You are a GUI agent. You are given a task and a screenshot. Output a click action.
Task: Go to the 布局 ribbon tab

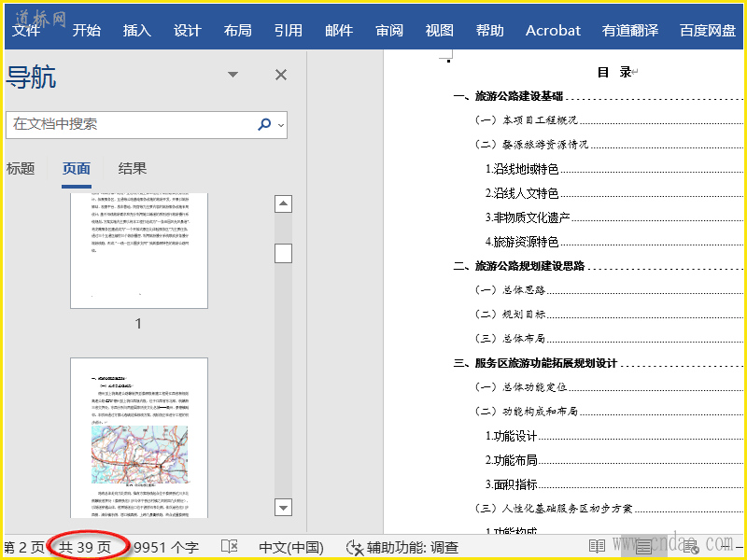click(238, 31)
